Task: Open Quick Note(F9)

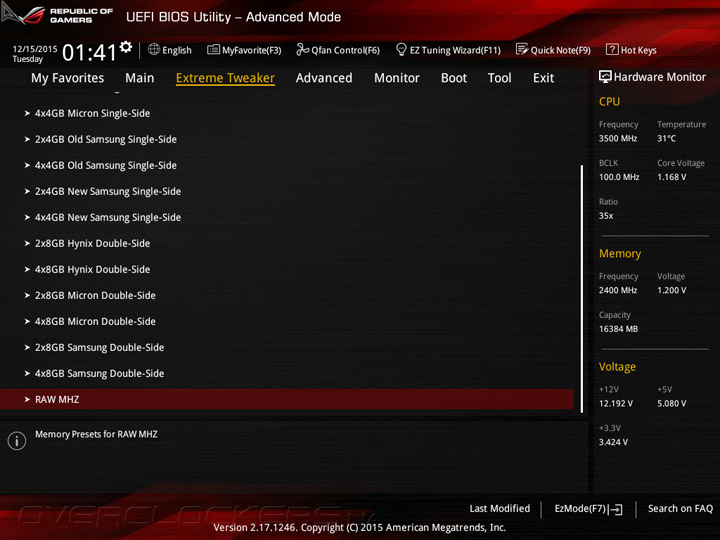Action: coord(561,50)
